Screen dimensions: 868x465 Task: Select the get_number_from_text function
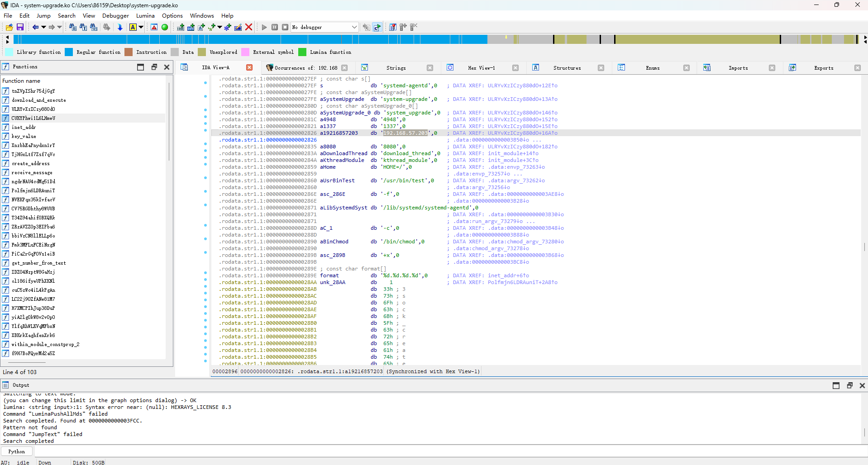pos(39,263)
